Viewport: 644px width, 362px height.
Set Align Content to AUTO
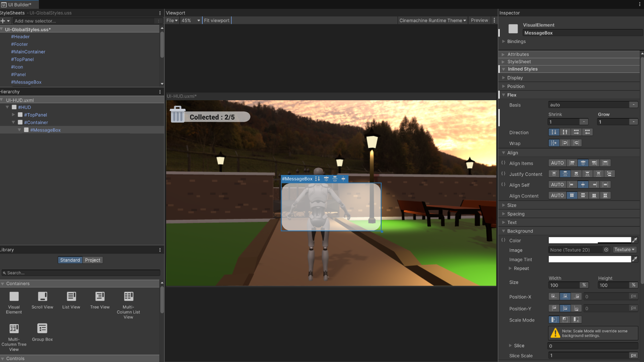point(557,195)
